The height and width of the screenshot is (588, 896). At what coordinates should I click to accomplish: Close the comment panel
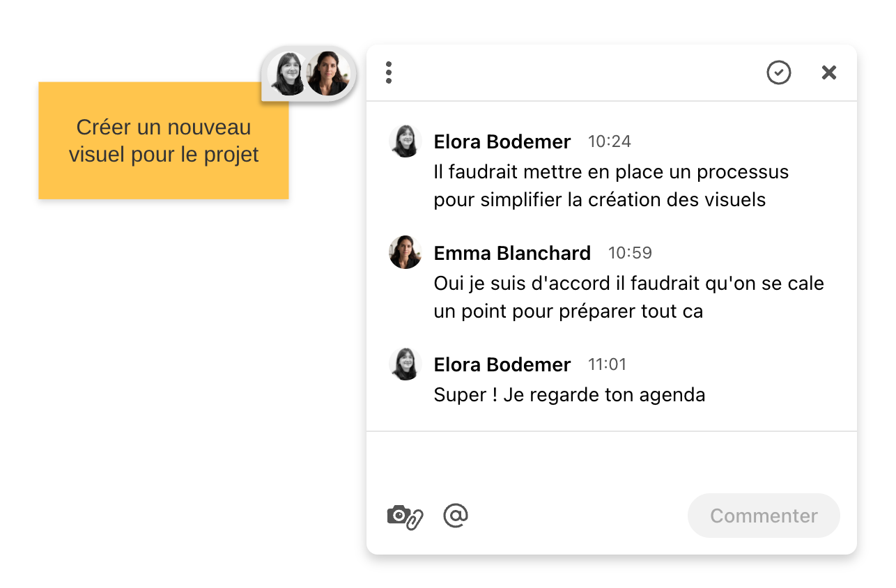[x=828, y=72]
